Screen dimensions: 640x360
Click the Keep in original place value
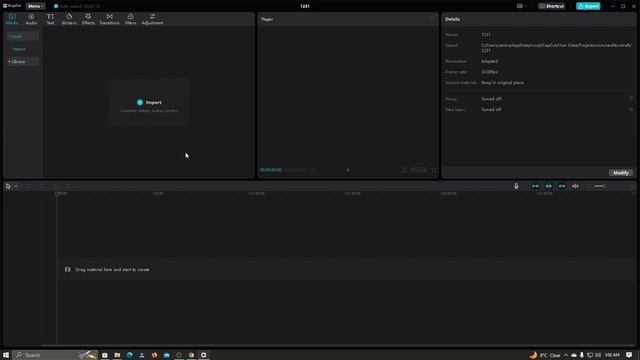(x=502, y=82)
